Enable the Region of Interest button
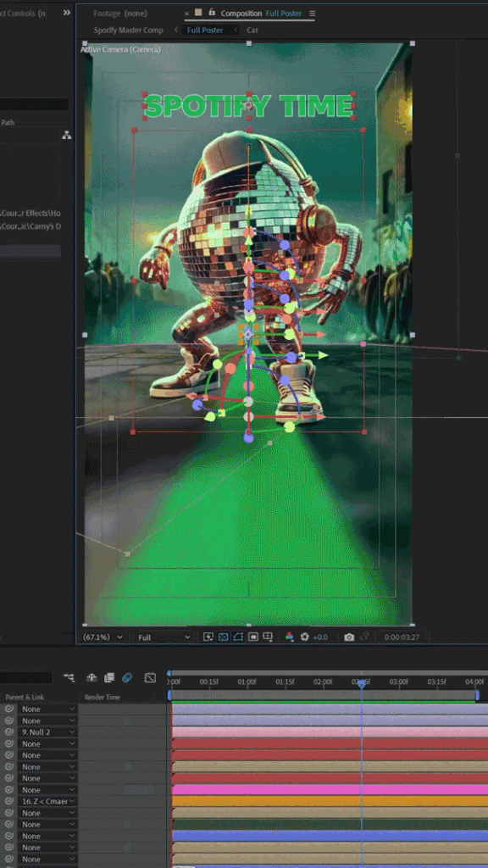 252,637
